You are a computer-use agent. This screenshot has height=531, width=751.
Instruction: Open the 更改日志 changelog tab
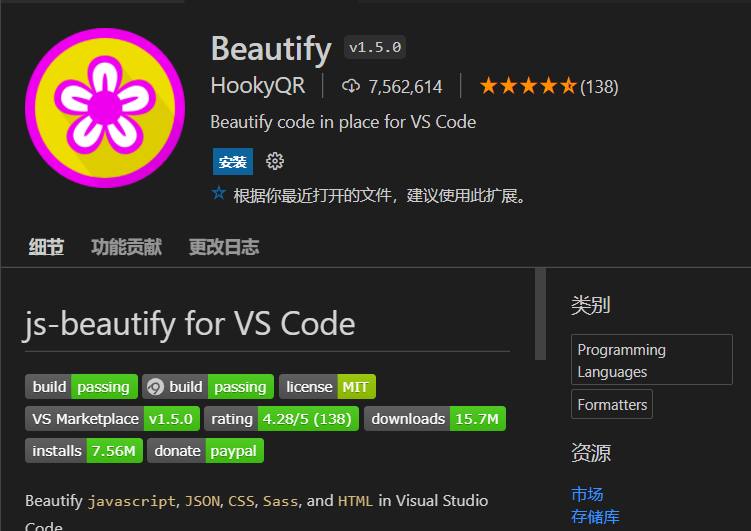pyautogui.click(x=224, y=247)
